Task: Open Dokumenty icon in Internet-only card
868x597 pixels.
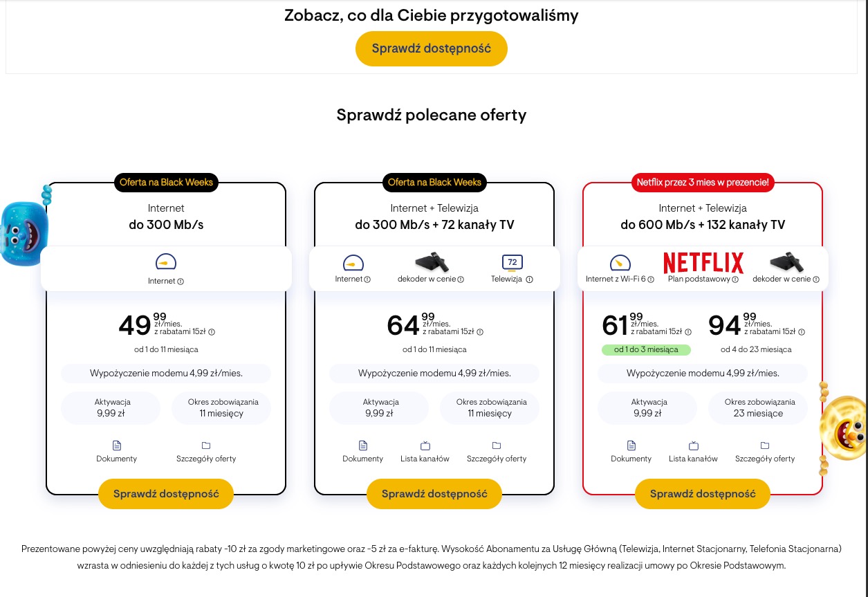Action: (117, 446)
